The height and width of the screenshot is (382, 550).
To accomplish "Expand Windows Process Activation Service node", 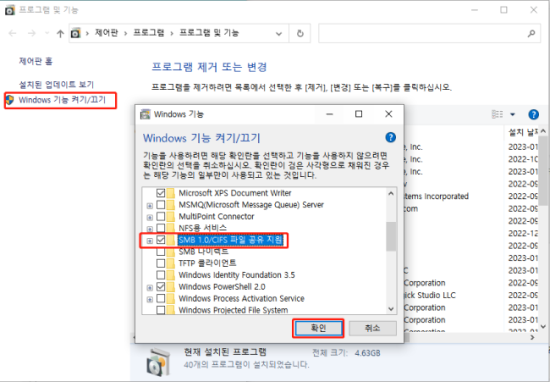I will 150,300.
